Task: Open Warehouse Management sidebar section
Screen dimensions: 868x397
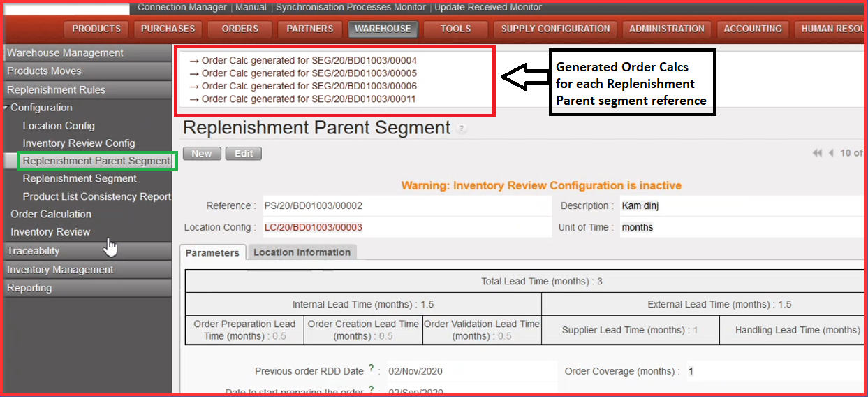Action: click(87, 52)
